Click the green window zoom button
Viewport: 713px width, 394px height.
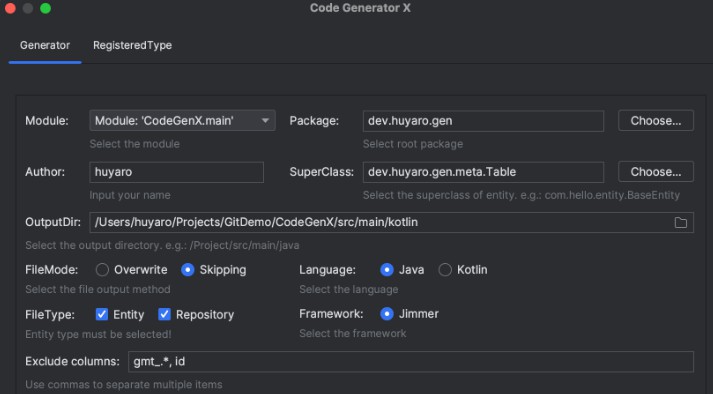click(45, 8)
